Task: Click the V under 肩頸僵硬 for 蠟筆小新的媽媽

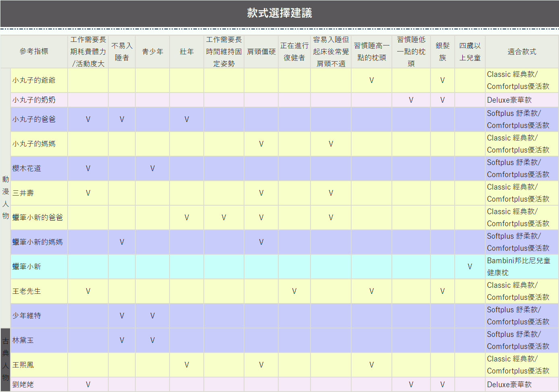Action: (x=261, y=242)
